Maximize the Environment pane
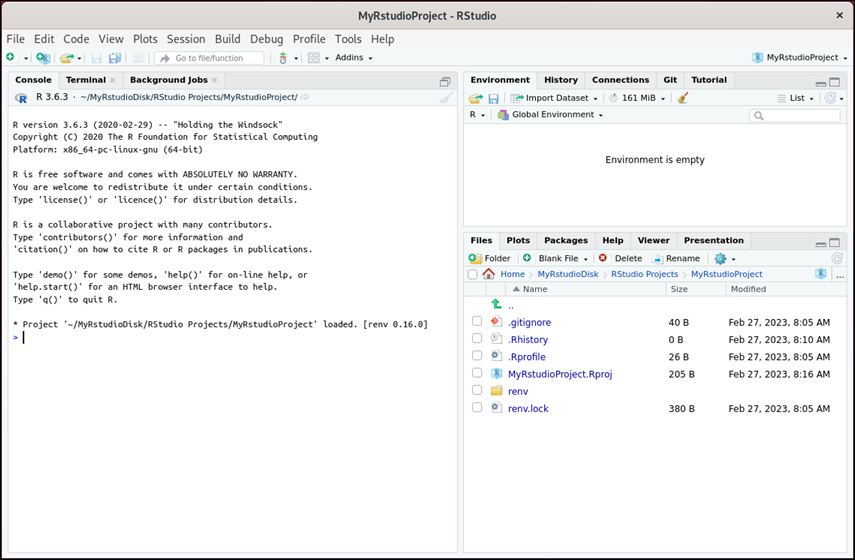This screenshot has height=560, width=855. click(x=834, y=82)
